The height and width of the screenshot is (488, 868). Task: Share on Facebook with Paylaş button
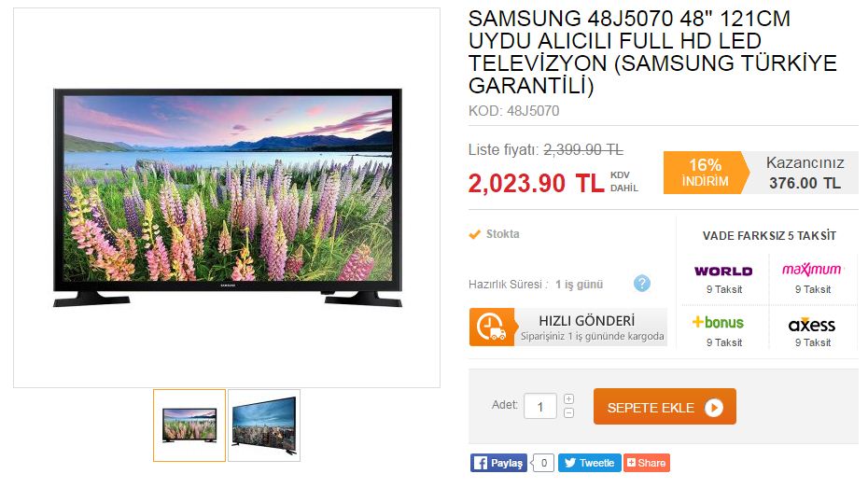click(498, 463)
